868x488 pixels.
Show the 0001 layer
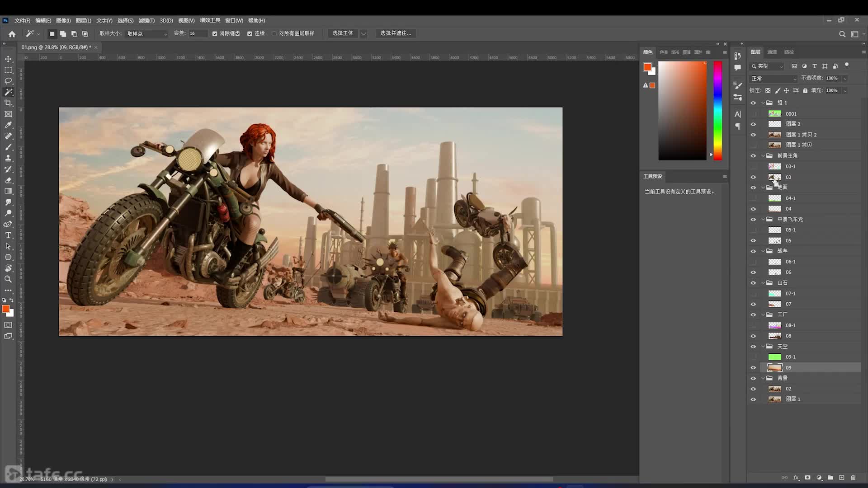click(753, 114)
